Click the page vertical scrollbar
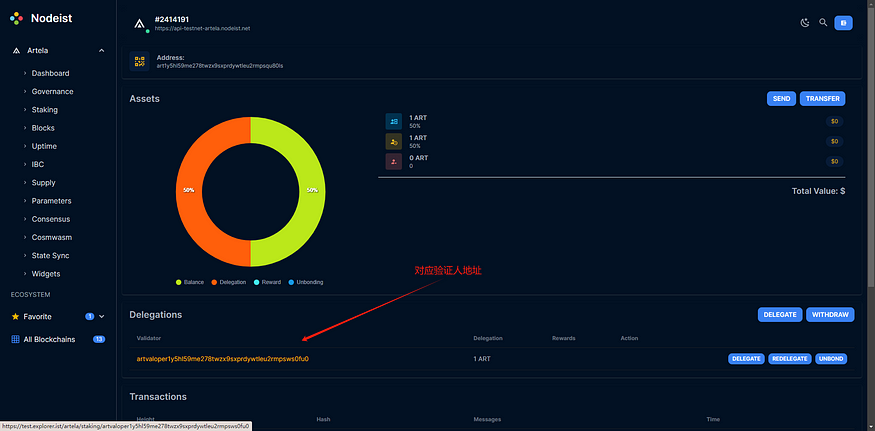Screen dimensions: 875x431 (871, 145)
